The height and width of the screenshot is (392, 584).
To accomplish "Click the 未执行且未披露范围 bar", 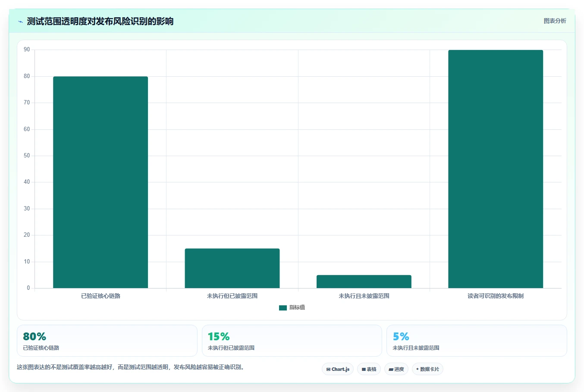I will tap(364, 282).
